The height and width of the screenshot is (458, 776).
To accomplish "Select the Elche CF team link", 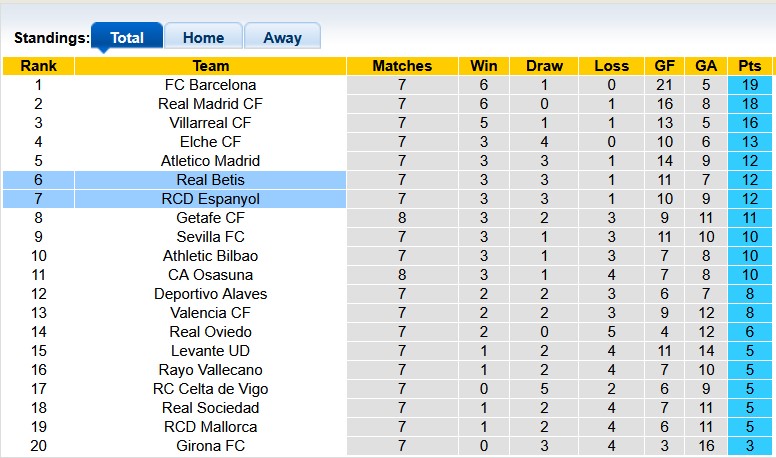I will click(210, 142).
